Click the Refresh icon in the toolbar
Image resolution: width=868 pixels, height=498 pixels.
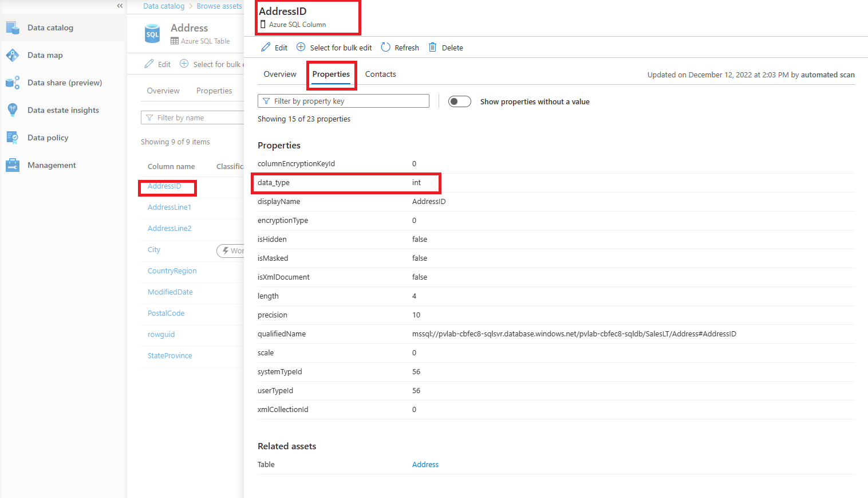tap(386, 48)
